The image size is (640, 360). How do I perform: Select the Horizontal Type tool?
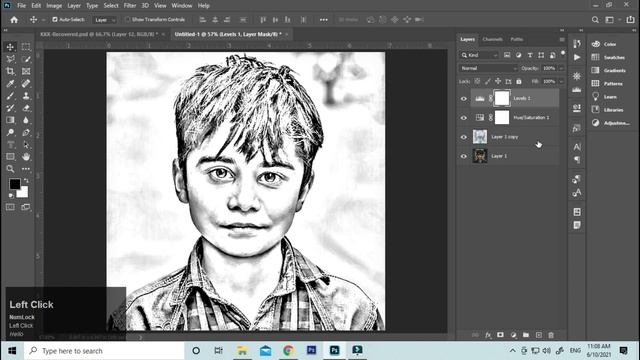pos(10,144)
